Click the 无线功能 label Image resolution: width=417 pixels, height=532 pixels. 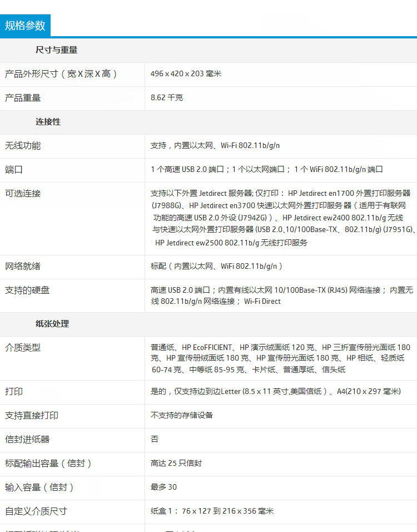pos(23,146)
